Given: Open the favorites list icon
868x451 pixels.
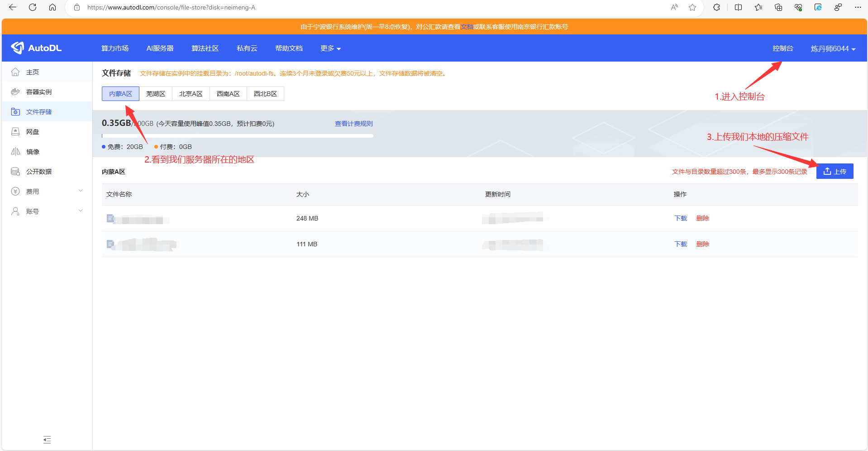Looking at the screenshot, I should click(x=758, y=7).
